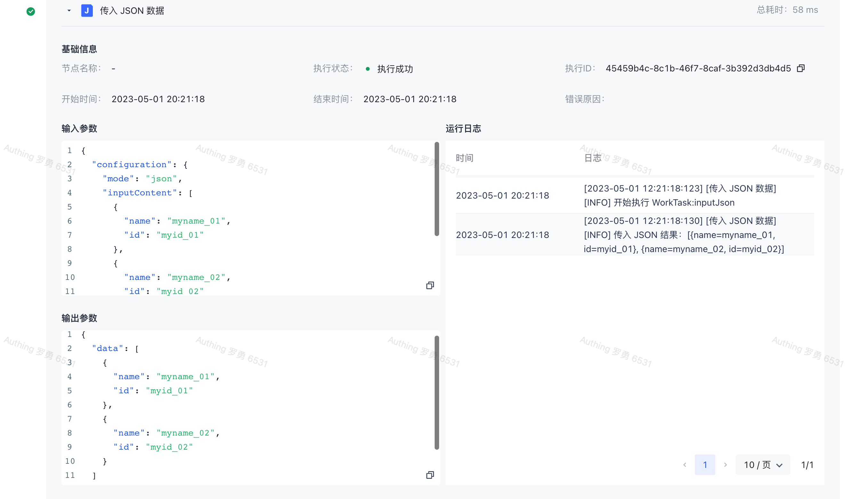The width and height of the screenshot is (868, 499).
Task: Open the 10 / 页 page size dropdown
Action: [x=763, y=465]
